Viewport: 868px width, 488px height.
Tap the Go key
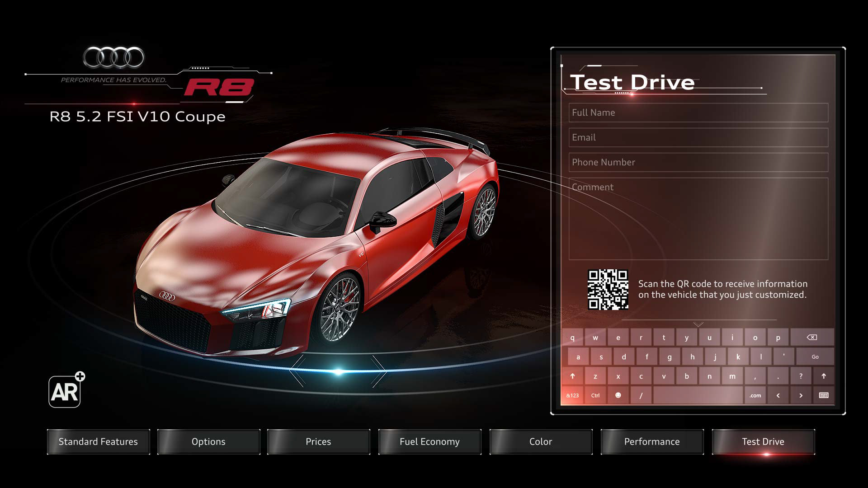(815, 357)
